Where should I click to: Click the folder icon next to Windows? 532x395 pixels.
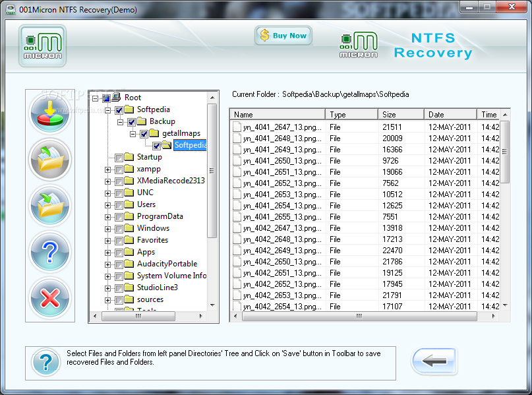tap(129, 228)
